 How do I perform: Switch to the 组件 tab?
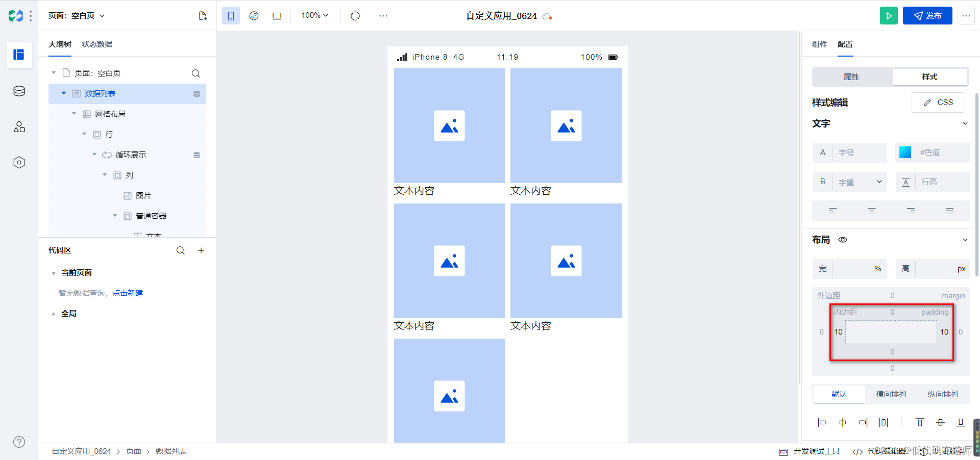click(820, 44)
